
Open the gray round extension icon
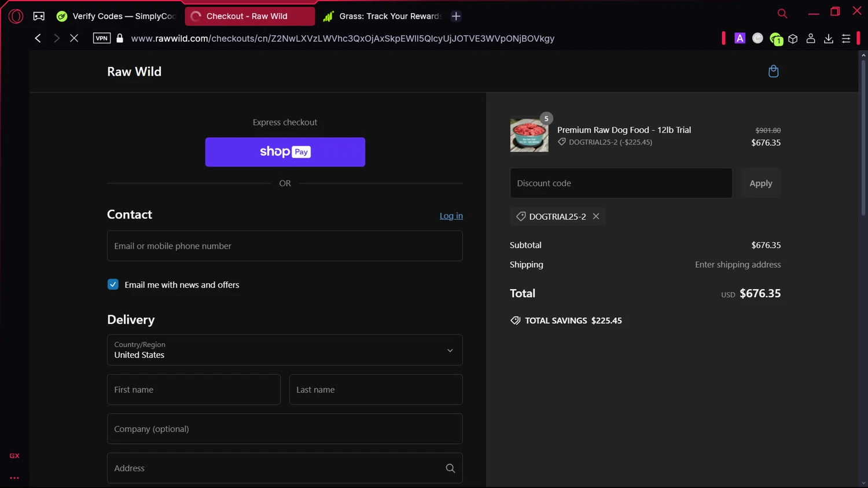(757, 38)
